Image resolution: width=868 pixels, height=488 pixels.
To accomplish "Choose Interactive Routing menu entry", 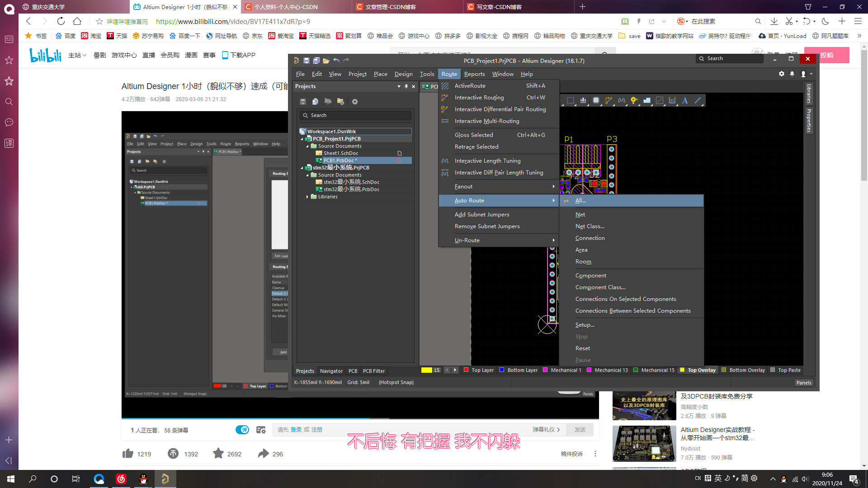I will coord(499,98).
